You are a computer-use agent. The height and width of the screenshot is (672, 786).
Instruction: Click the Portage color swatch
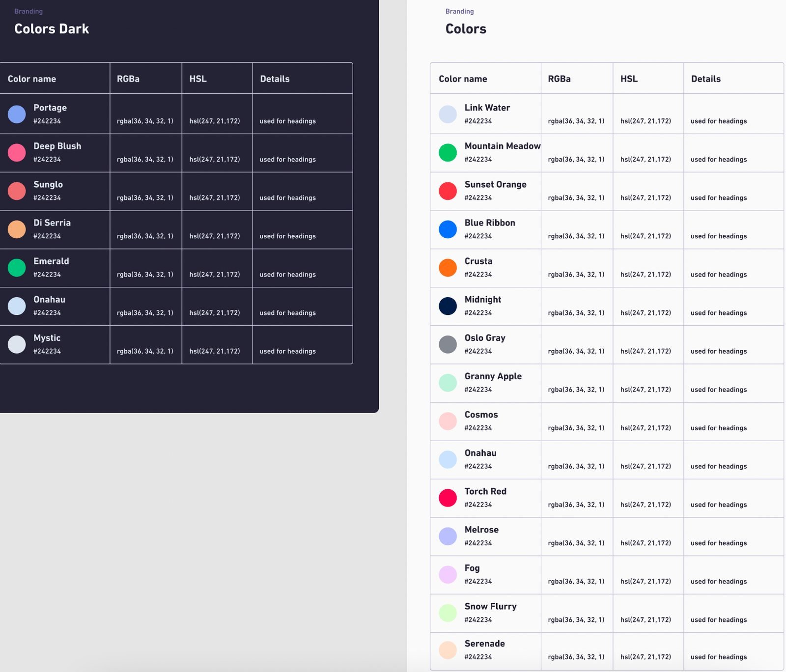[x=17, y=114]
